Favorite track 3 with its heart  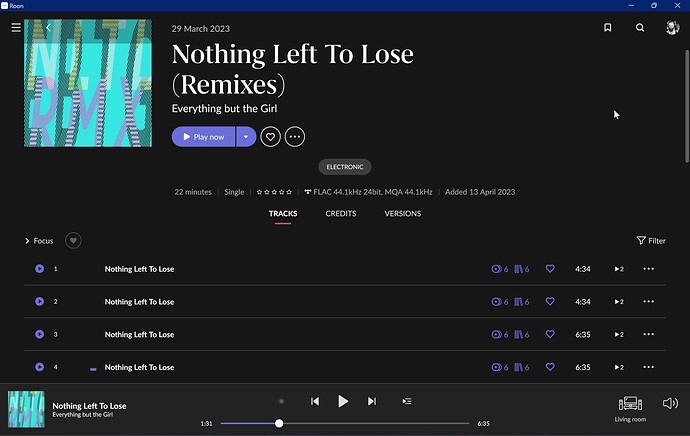550,334
